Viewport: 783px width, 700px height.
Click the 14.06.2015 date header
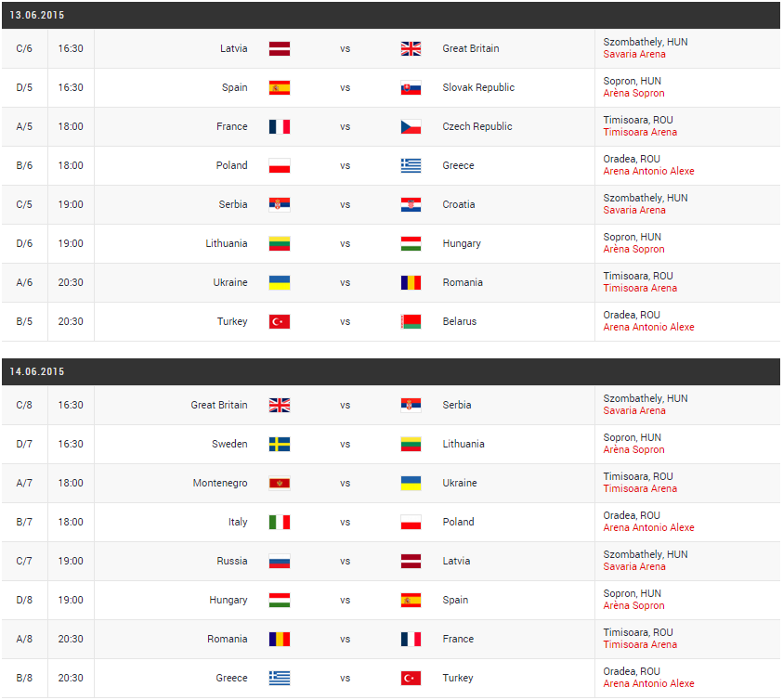pos(37,372)
